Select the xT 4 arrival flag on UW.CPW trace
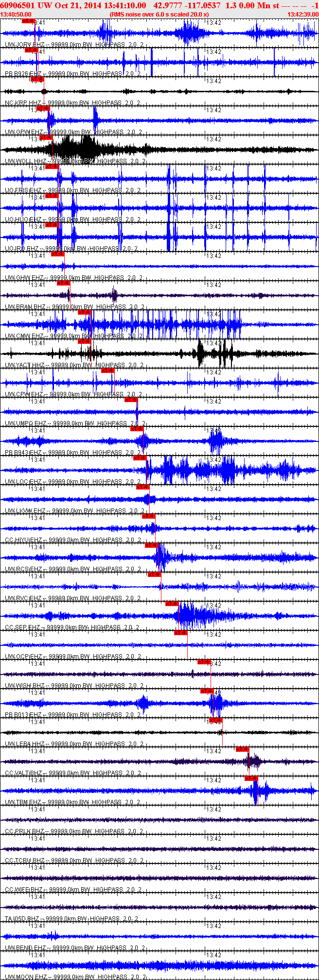The height and width of the screenshot is (980, 319). tap(108, 371)
